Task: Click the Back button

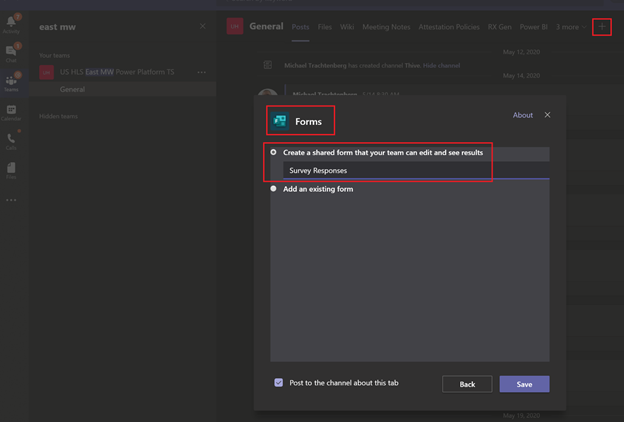Action: [x=467, y=384]
